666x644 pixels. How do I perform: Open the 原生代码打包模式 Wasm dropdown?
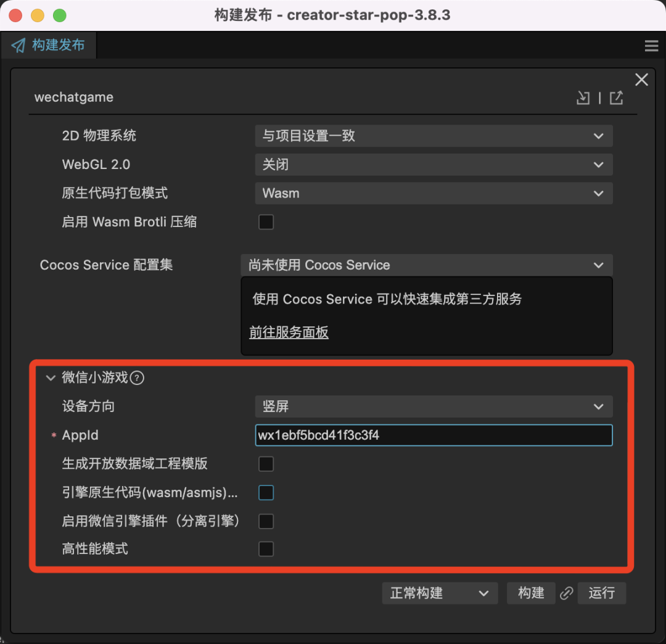(434, 193)
